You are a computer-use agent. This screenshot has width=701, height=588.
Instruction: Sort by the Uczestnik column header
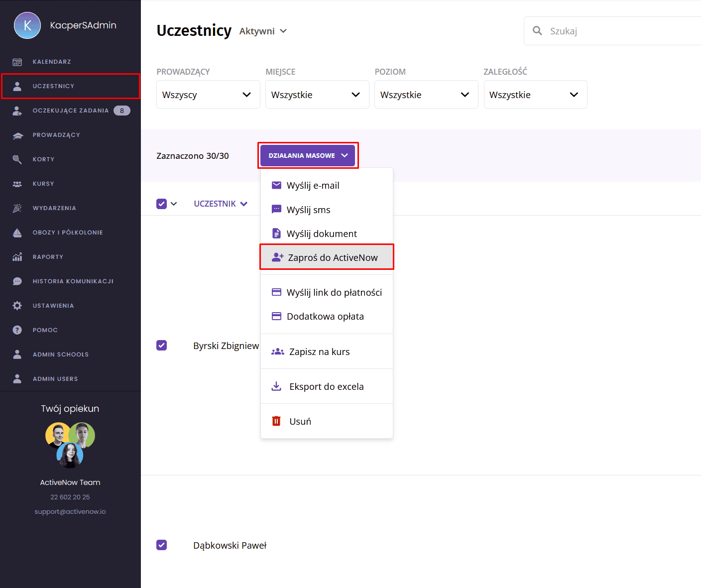pyautogui.click(x=221, y=204)
